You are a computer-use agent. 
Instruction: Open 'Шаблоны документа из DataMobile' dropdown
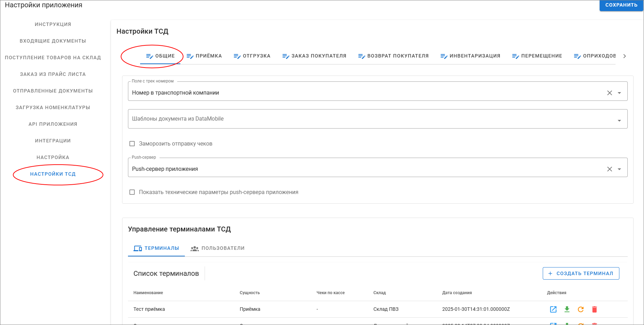(378, 119)
